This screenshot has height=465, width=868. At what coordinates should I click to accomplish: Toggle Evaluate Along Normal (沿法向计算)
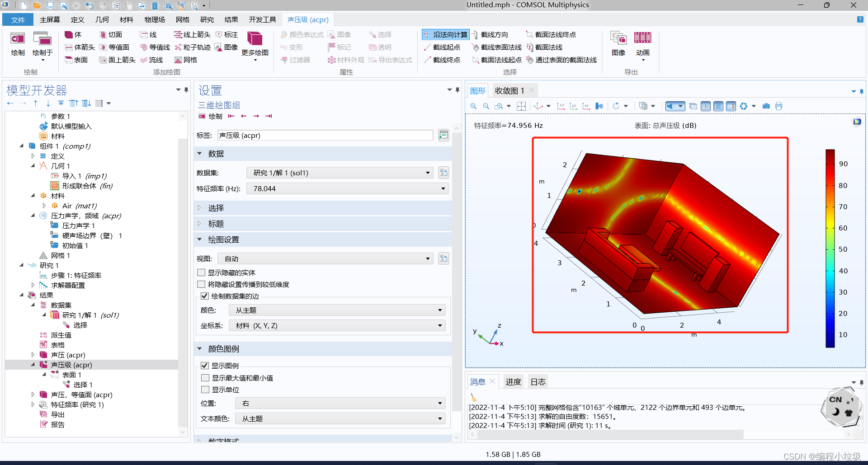(x=446, y=35)
